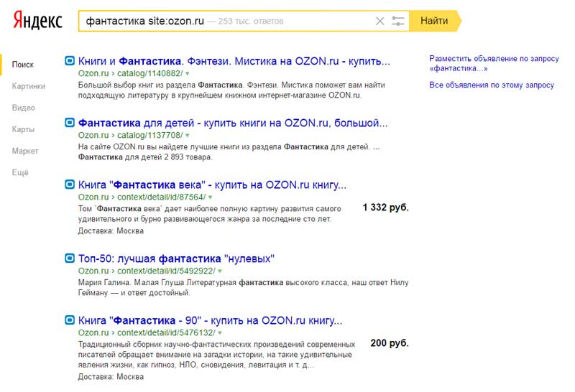Expand dropdown arrow after context/detail/id/5476132/
The image size is (575, 392).
220,333
